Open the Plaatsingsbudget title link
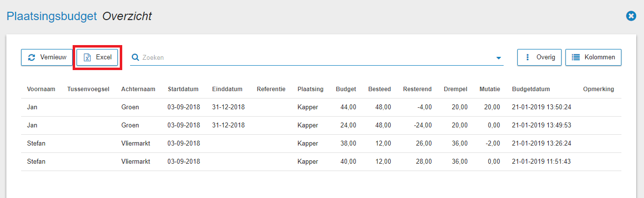This screenshot has height=198, width=644. click(52, 16)
